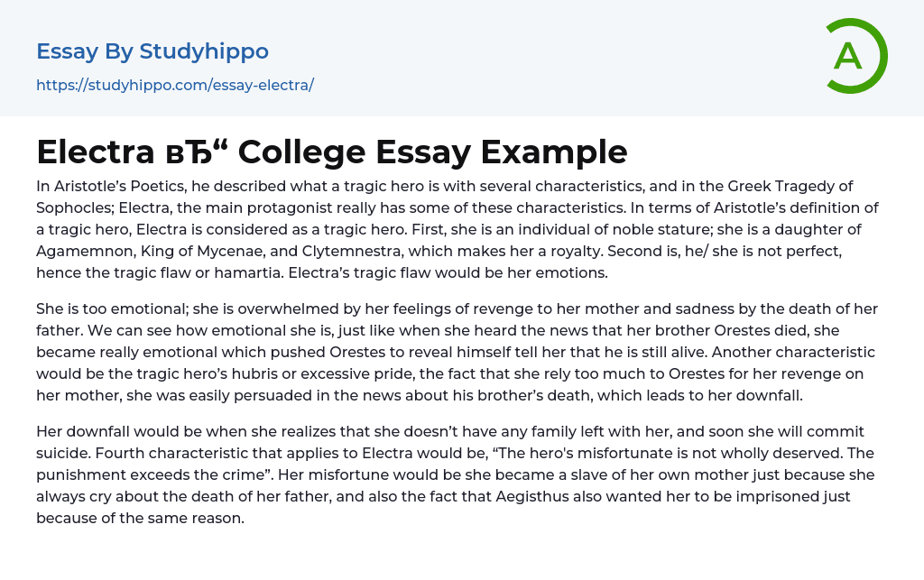This screenshot has height=580, width=924.
Task: Click the Electra College Essay Example heading
Action: tap(331, 152)
